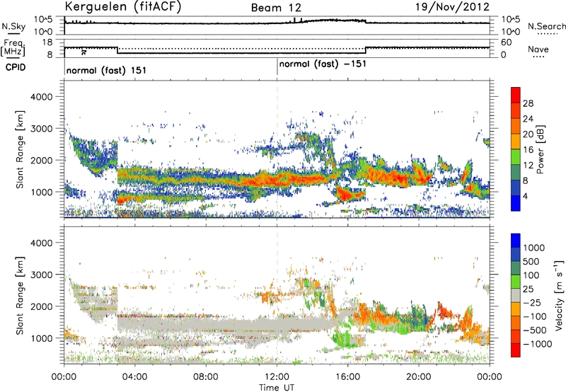The height and width of the screenshot is (392, 566).
Task: Pick the bright blue bottom segment of Power colorbar
Action: point(516,204)
